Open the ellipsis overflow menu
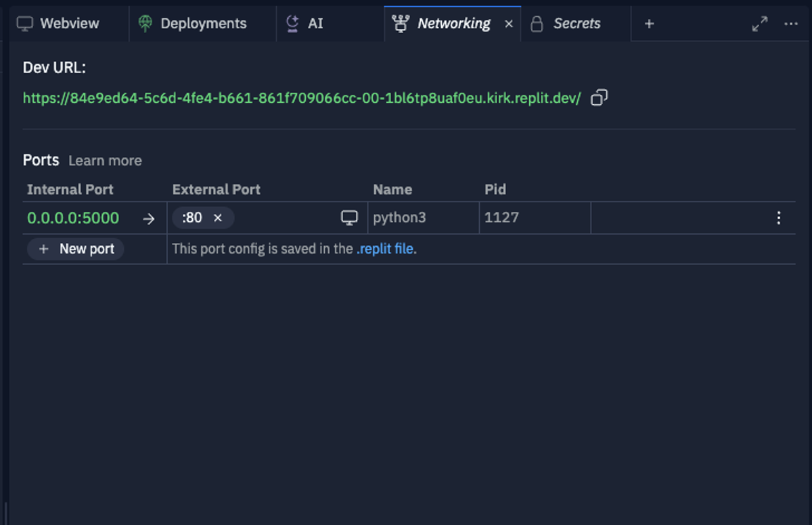Screen dimensions: 812x525 point(792,23)
